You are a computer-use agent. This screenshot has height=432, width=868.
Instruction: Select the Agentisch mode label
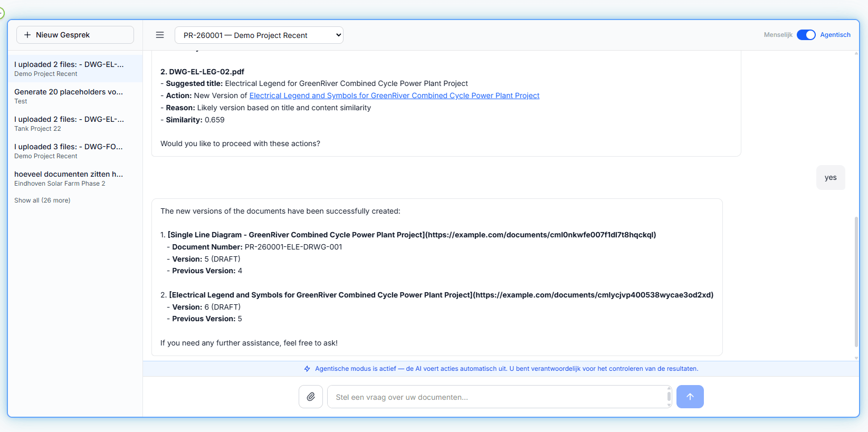point(835,35)
